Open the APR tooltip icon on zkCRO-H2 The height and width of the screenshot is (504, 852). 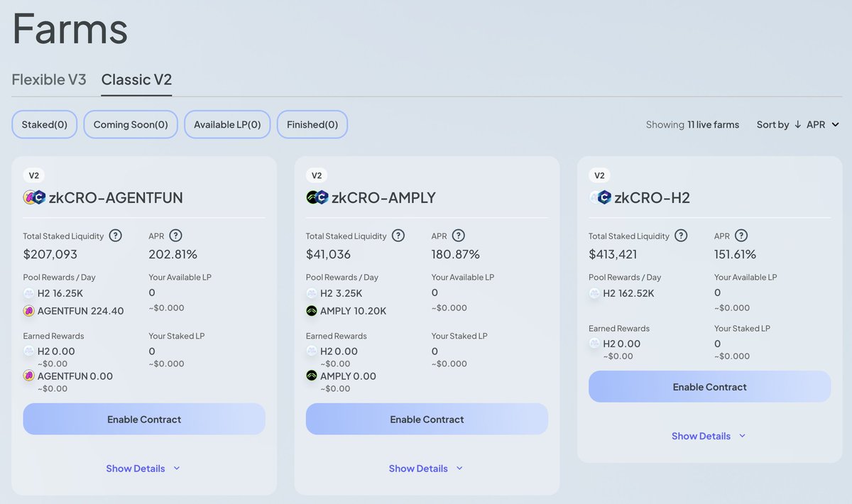739,236
